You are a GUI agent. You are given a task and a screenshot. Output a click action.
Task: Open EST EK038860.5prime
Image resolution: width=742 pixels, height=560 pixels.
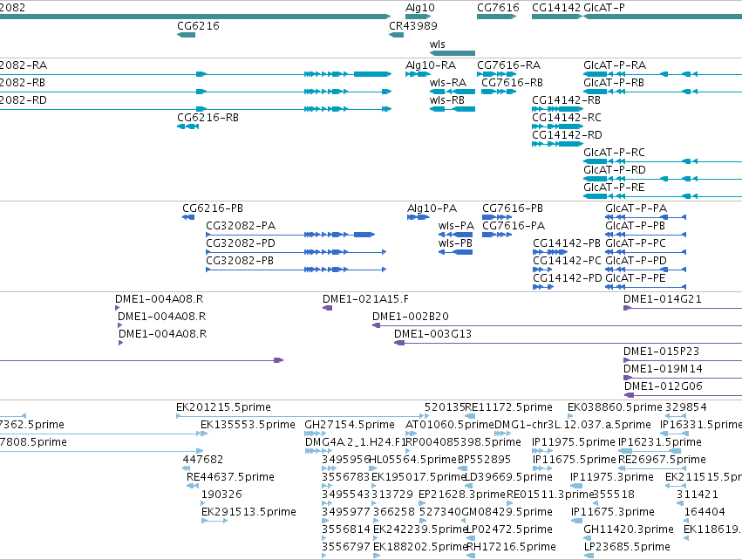[x=616, y=408]
